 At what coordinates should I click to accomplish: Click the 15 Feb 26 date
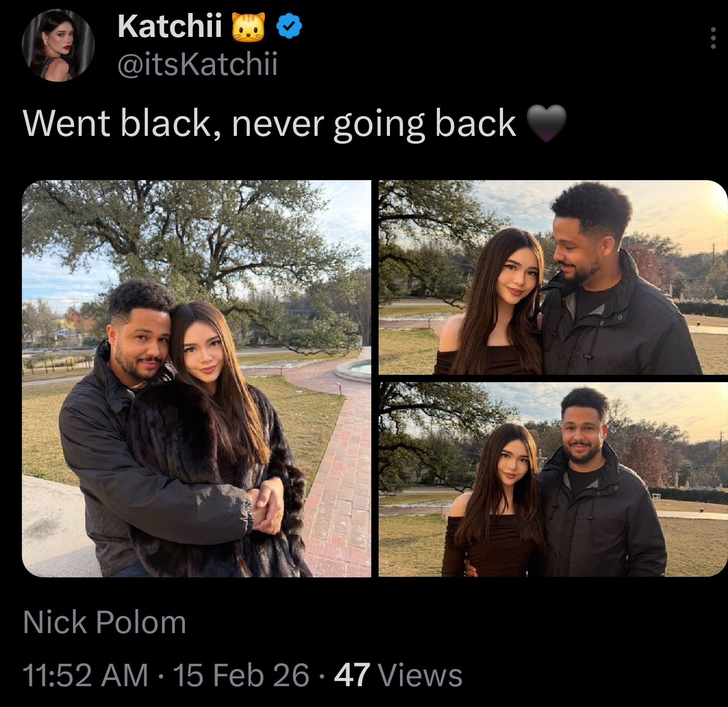tap(241, 675)
